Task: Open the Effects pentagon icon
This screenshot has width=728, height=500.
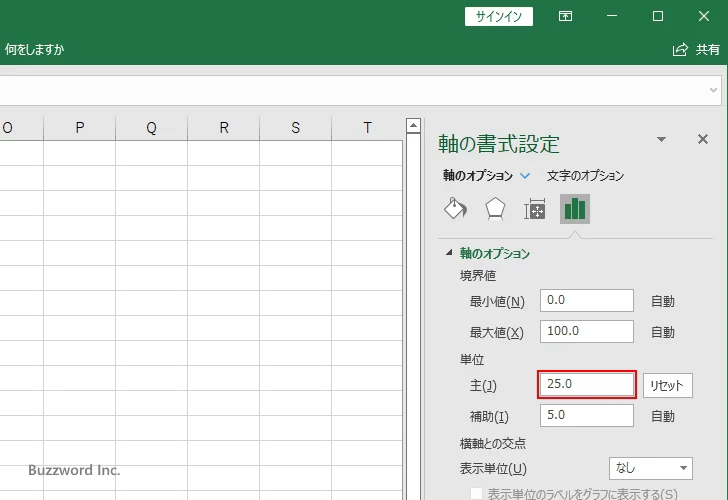Action: point(495,209)
